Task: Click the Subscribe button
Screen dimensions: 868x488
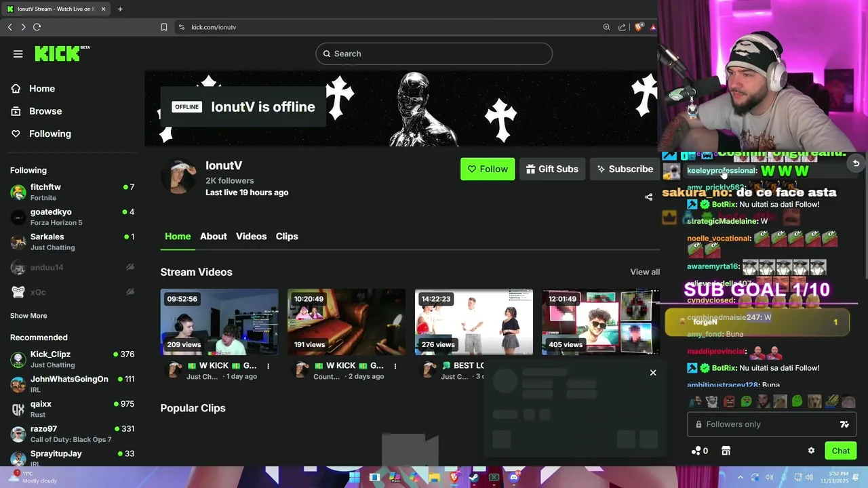Action: pyautogui.click(x=624, y=169)
